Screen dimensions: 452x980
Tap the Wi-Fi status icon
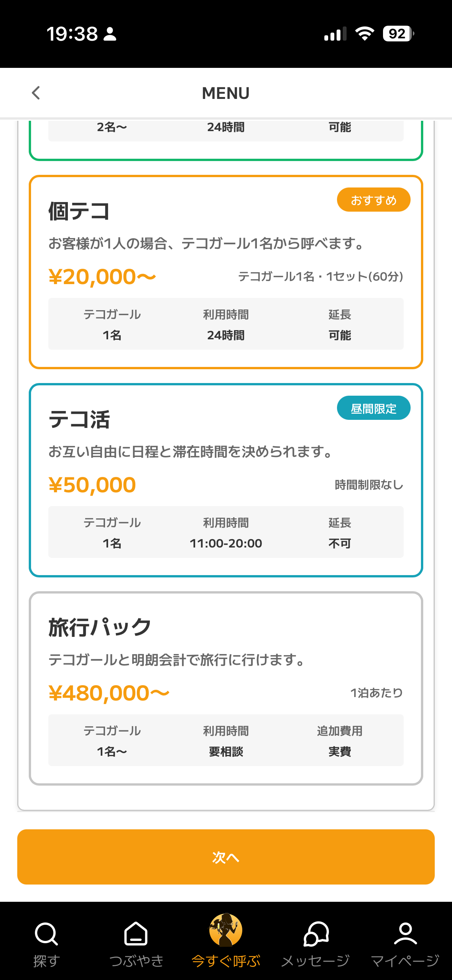(x=365, y=34)
